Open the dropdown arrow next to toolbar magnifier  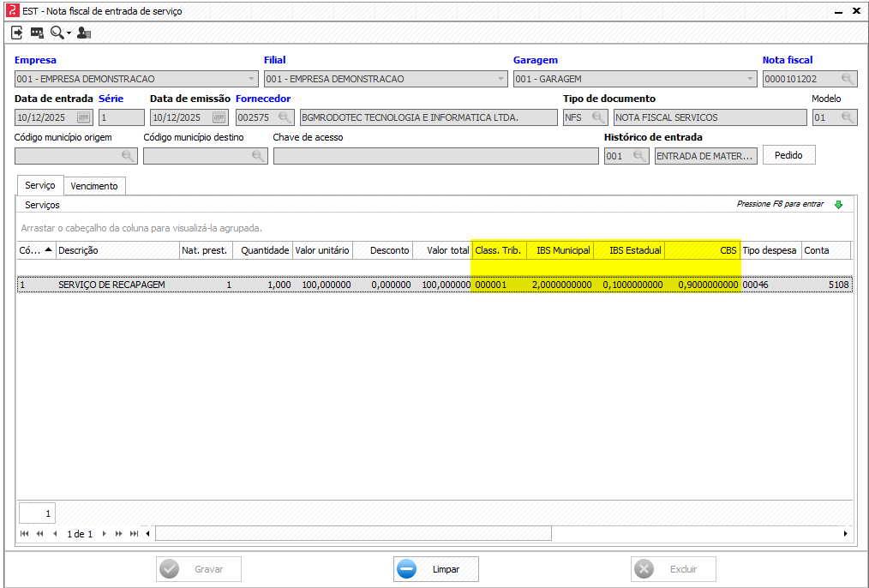click(x=69, y=33)
